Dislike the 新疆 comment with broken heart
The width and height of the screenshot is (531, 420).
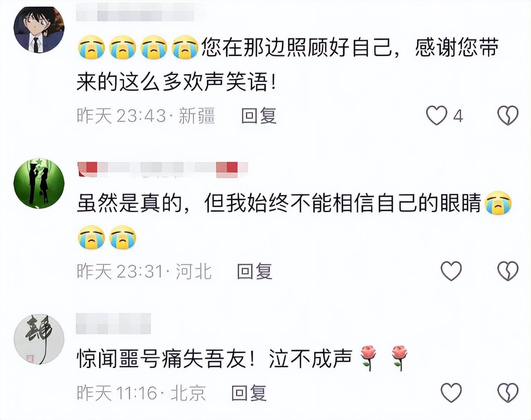click(x=508, y=115)
